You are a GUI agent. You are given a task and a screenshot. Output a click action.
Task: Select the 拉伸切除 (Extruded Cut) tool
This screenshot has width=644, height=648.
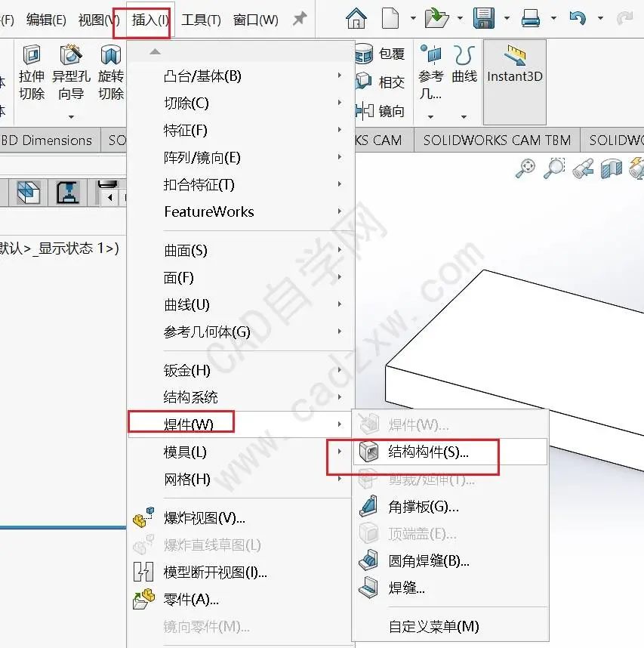click(32, 73)
